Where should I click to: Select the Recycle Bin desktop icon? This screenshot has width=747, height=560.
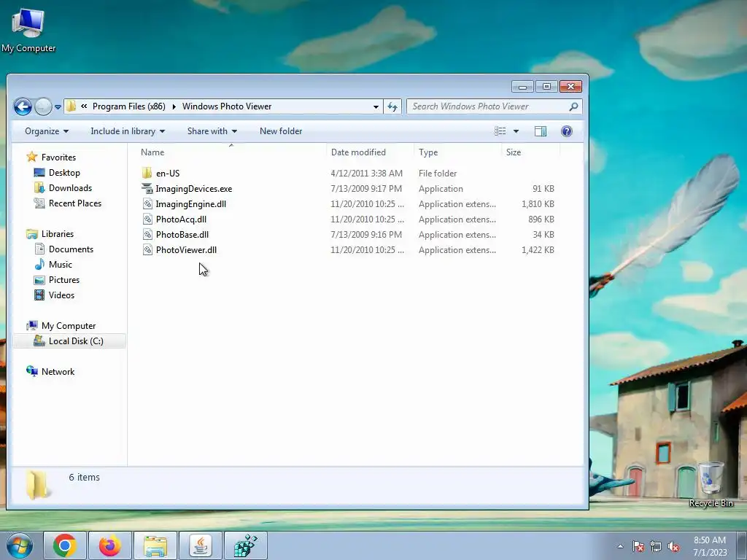point(711,485)
